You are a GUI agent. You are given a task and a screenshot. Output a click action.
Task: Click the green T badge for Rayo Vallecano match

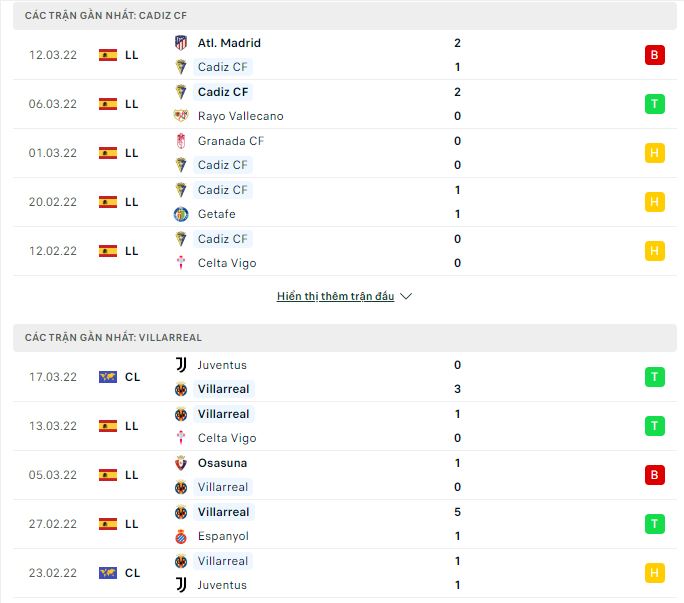pyautogui.click(x=655, y=104)
